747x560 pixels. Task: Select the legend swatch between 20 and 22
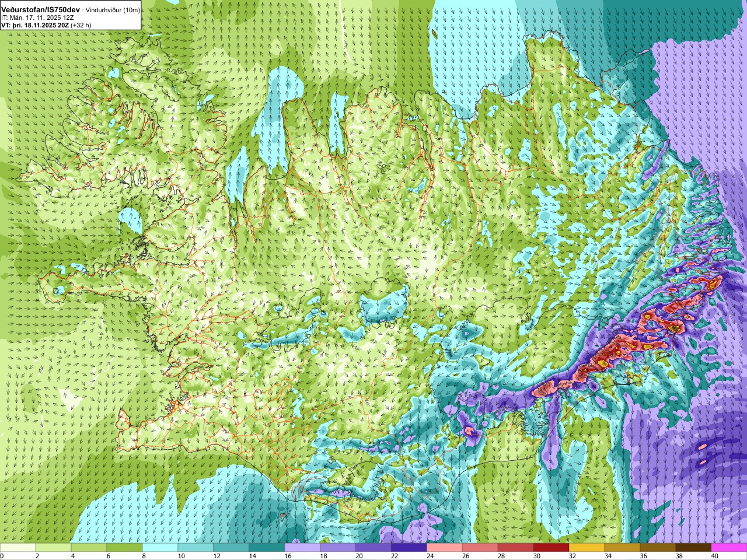(x=373, y=548)
